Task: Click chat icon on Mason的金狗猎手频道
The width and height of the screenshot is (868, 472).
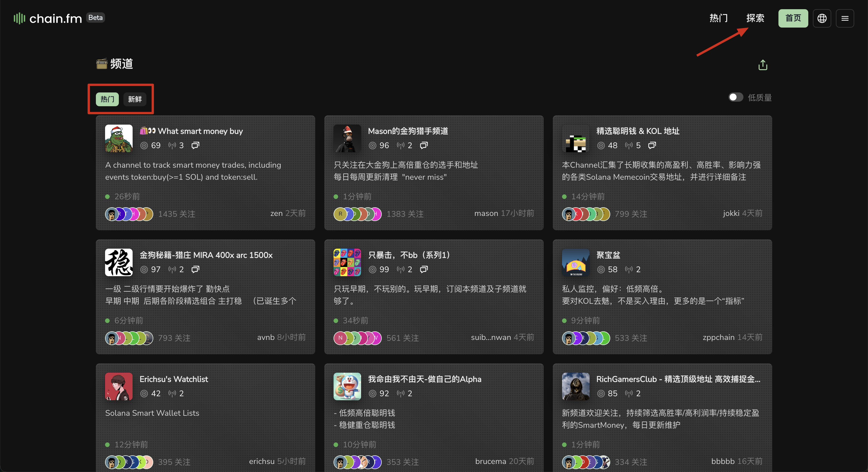Action: pos(424,145)
